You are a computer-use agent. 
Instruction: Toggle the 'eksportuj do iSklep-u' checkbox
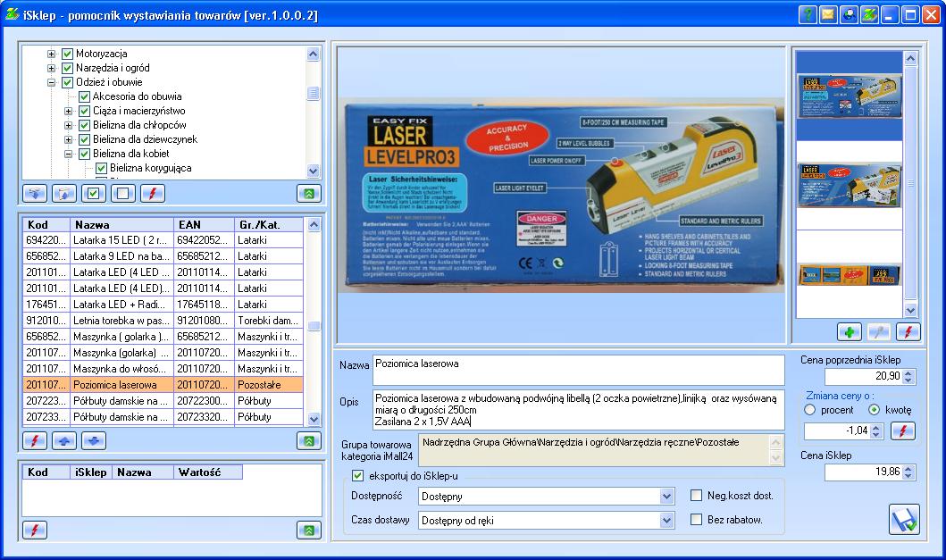point(358,475)
